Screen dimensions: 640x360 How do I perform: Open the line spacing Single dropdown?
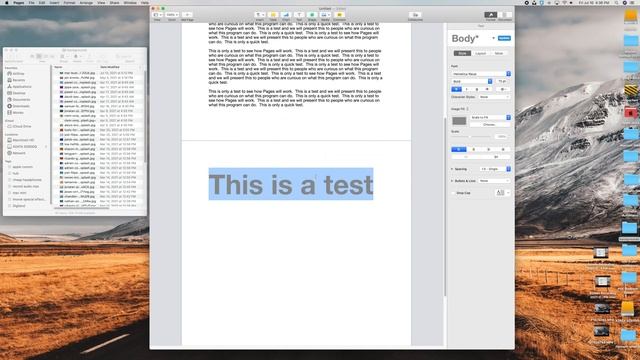pos(495,169)
